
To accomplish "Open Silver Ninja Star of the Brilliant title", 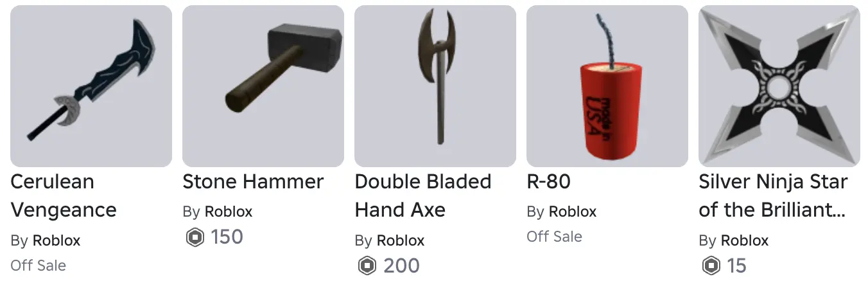I will [x=773, y=196].
